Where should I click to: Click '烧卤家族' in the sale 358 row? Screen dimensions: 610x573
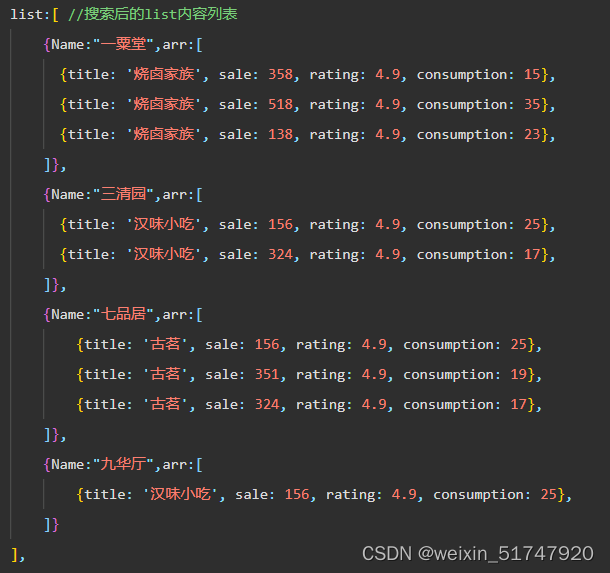coord(164,74)
